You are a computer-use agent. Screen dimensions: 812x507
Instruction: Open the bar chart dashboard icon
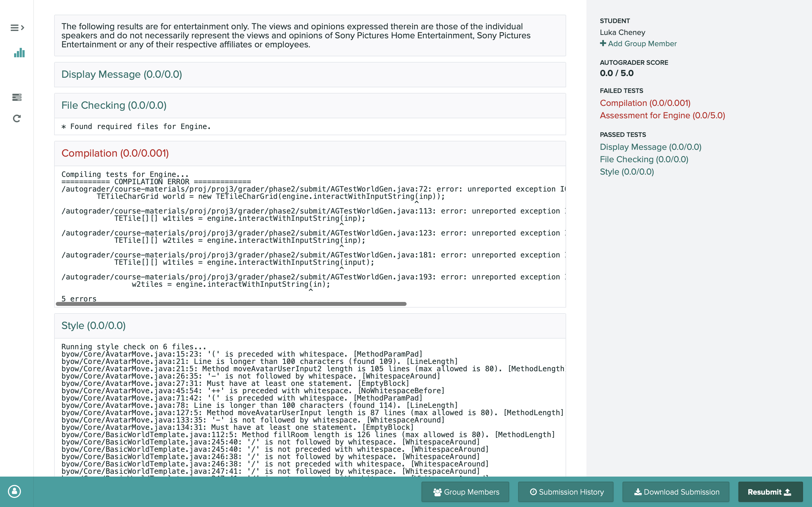(19, 53)
